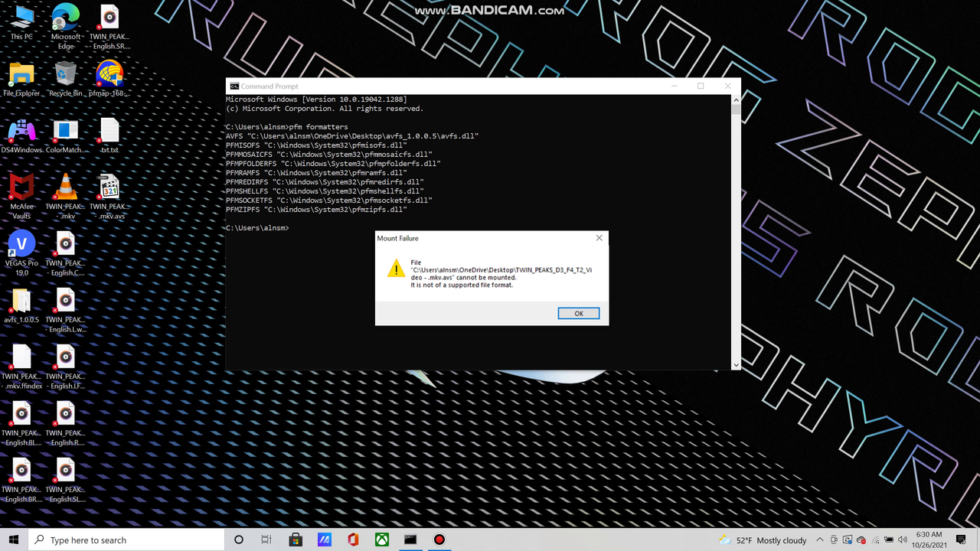980x551 pixels.
Task: Minimize the Command Prompt window
Action: coord(673,86)
